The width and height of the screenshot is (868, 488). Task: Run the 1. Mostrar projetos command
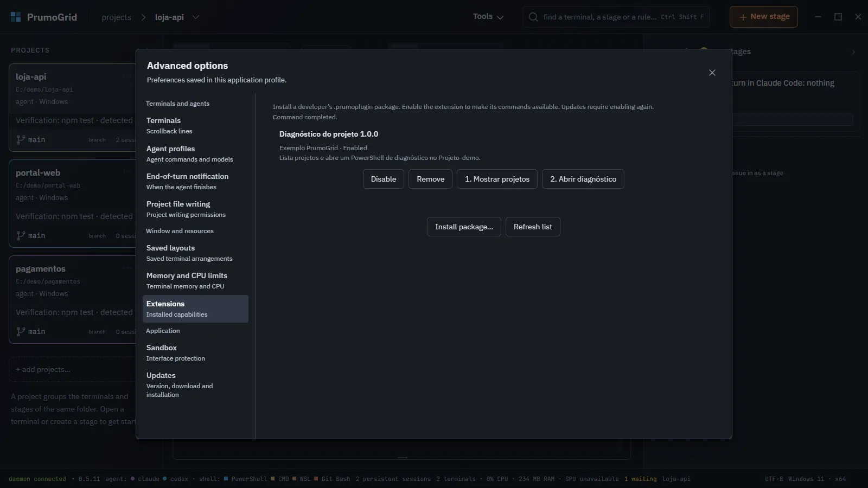(497, 179)
